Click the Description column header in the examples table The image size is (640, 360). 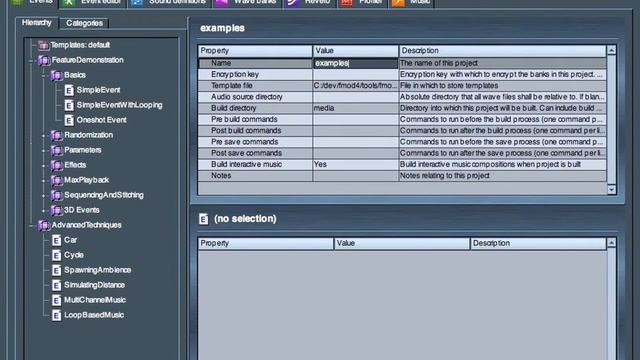click(502, 51)
